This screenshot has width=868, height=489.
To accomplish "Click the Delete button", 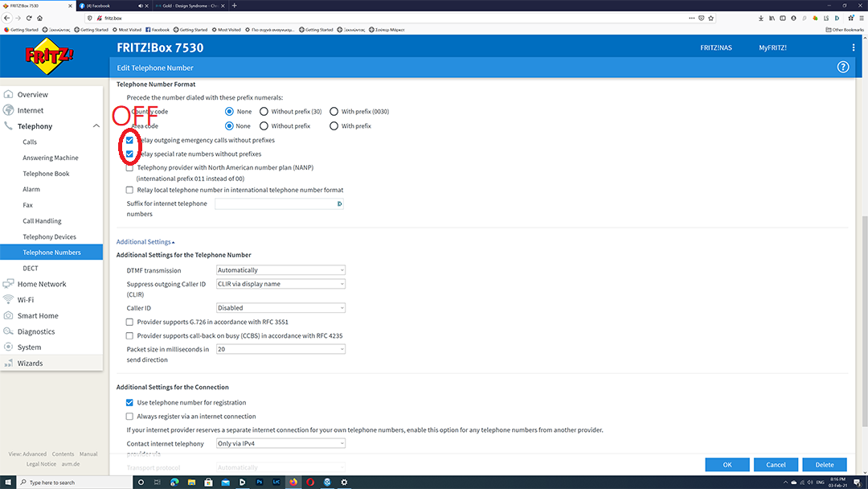I will [x=825, y=465].
